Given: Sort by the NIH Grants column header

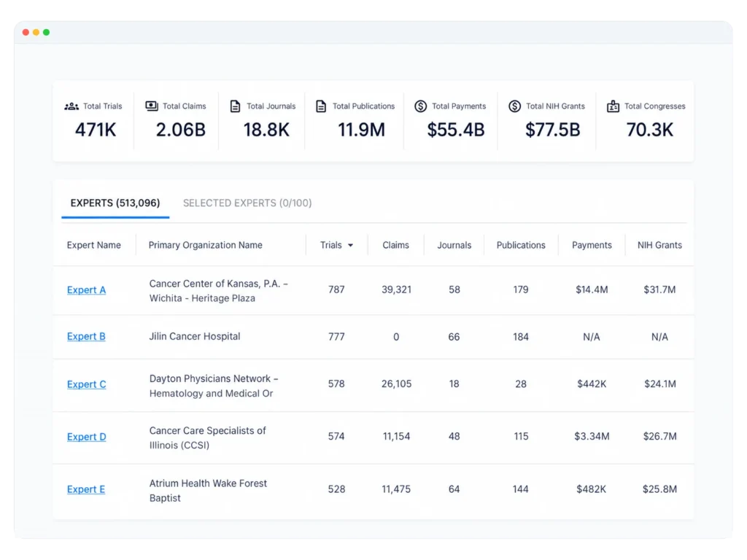Looking at the screenshot, I should tap(659, 245).
